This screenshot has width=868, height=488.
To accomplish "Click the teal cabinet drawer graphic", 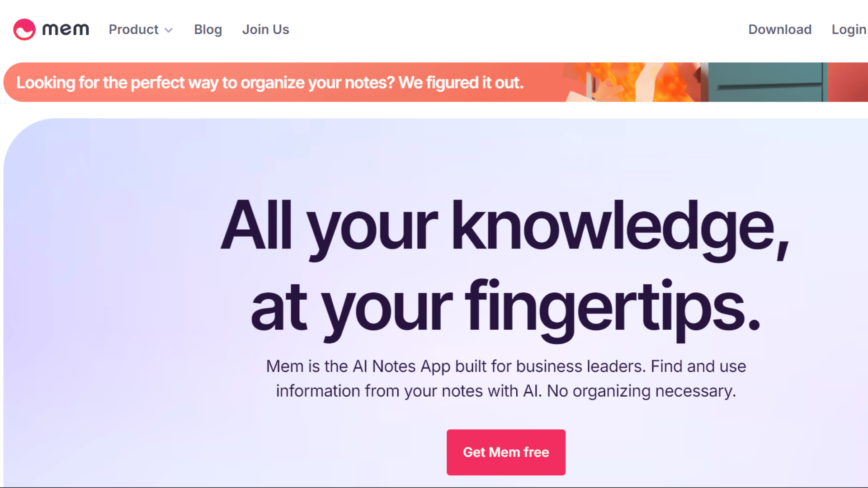I will click(766, 82).
